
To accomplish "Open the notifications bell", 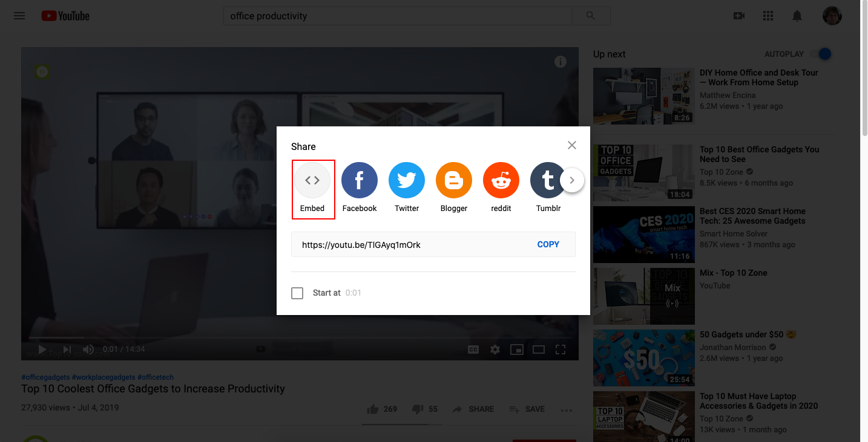I will click(797, 16).
